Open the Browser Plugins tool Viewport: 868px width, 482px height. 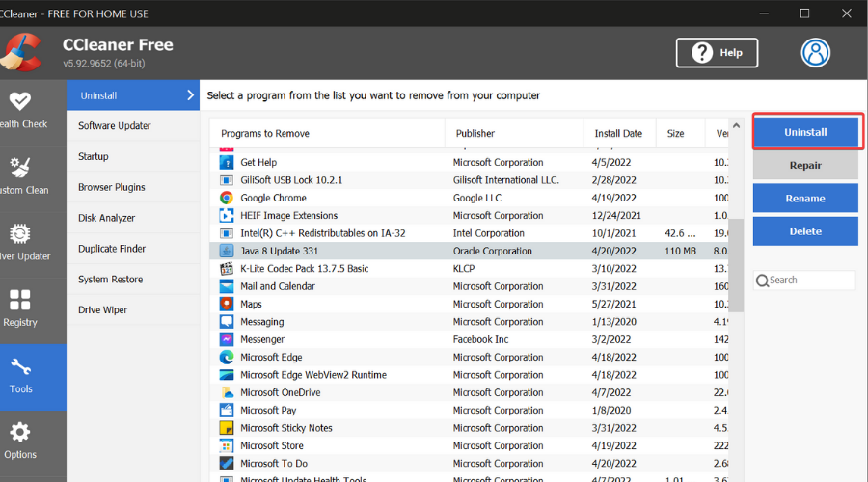click(x=133, y=187)
